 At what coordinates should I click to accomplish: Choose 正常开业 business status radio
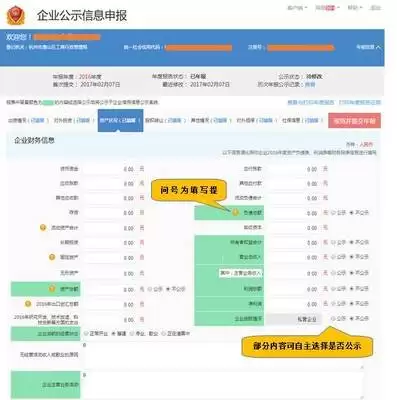[87, 333]
